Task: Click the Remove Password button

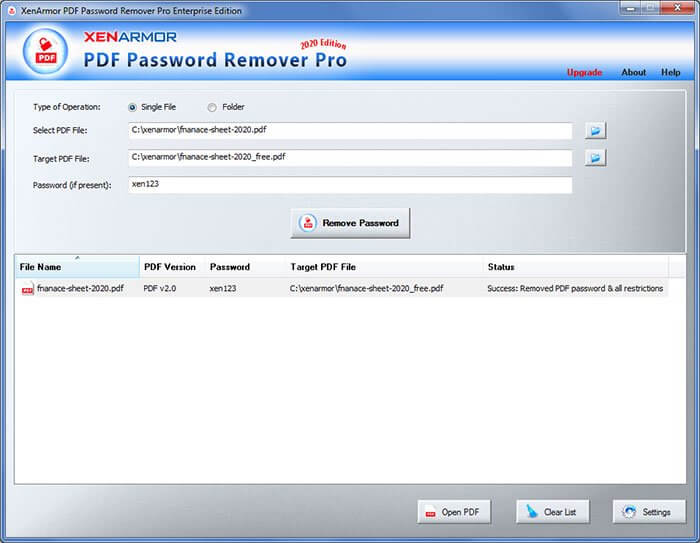Action: click(x=350, y=223)
